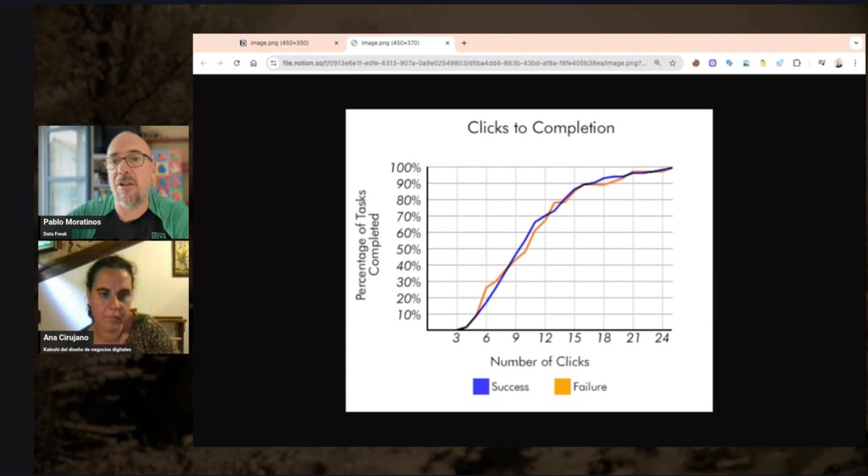Reload the current image page
The height and width of the screenshot is (476, 868).
pos(237,63)
